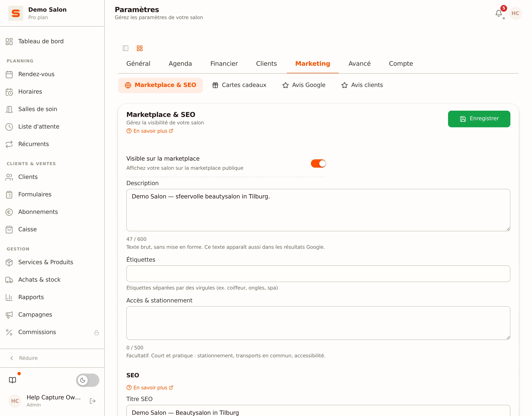
Task: Toggle dark mode switch
Action: [88, 380]
